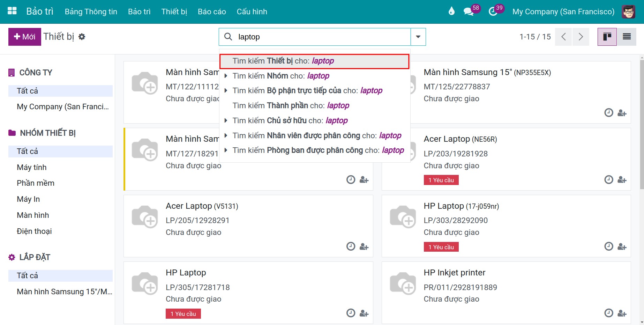
Task: Open the Cấu hình menu
Action: pos(252,12)
